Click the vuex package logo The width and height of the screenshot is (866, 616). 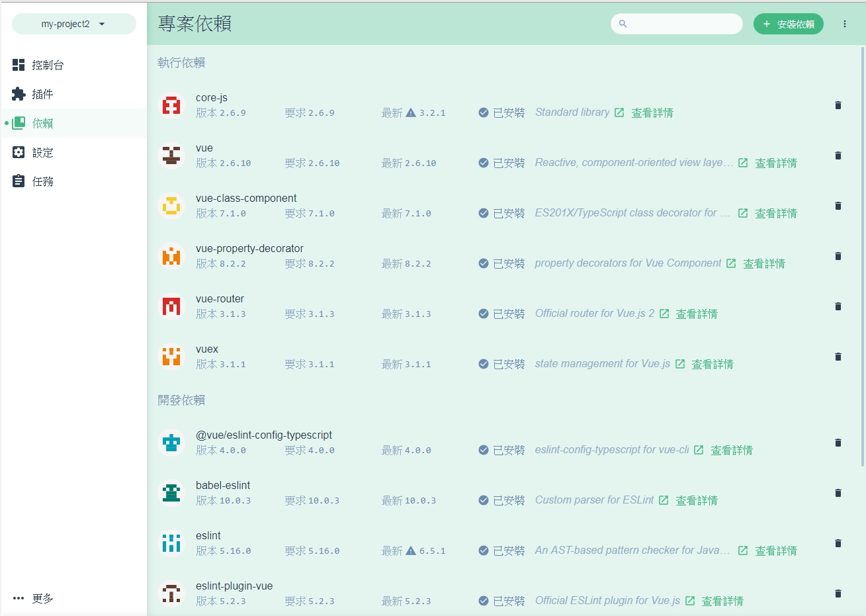coord(171,357)
